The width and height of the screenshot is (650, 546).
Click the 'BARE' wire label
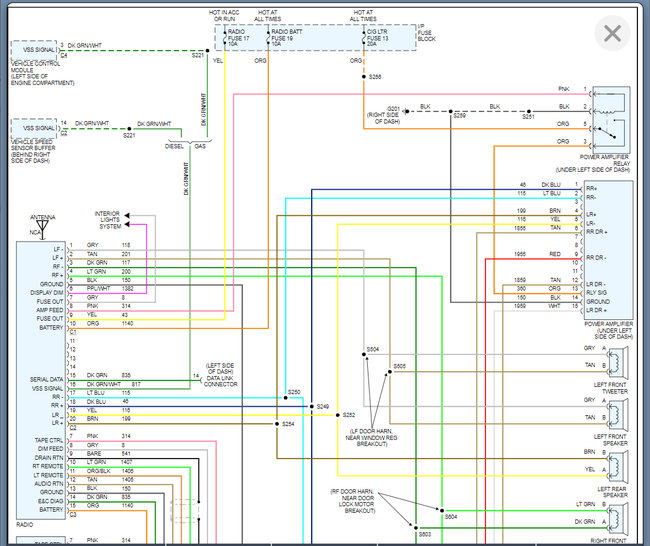point(94,453)
